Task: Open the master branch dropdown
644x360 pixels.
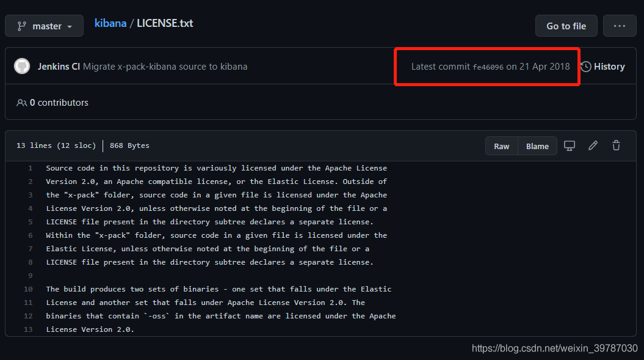Action: pyautogui.click(x=45, y=26)
